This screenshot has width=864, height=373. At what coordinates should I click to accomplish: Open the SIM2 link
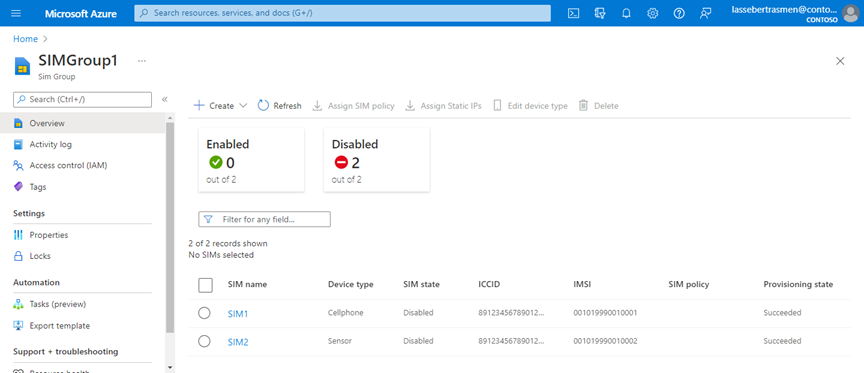pyautogui.click(x=238, y=342)
